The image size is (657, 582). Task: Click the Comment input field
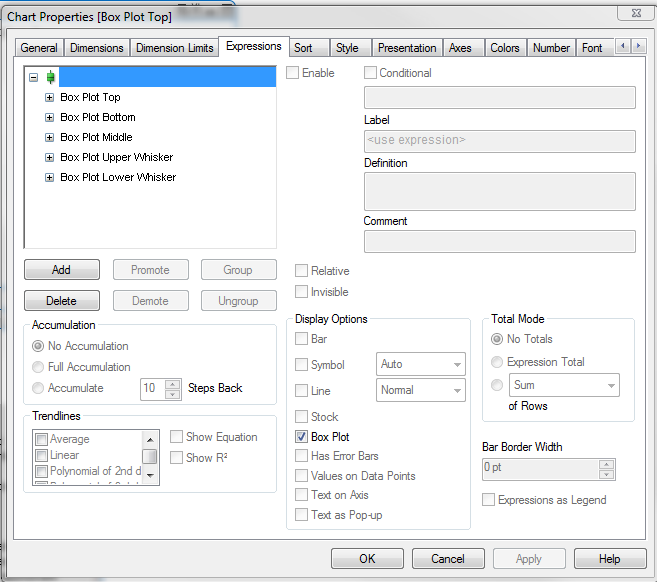tap(500, 241)
